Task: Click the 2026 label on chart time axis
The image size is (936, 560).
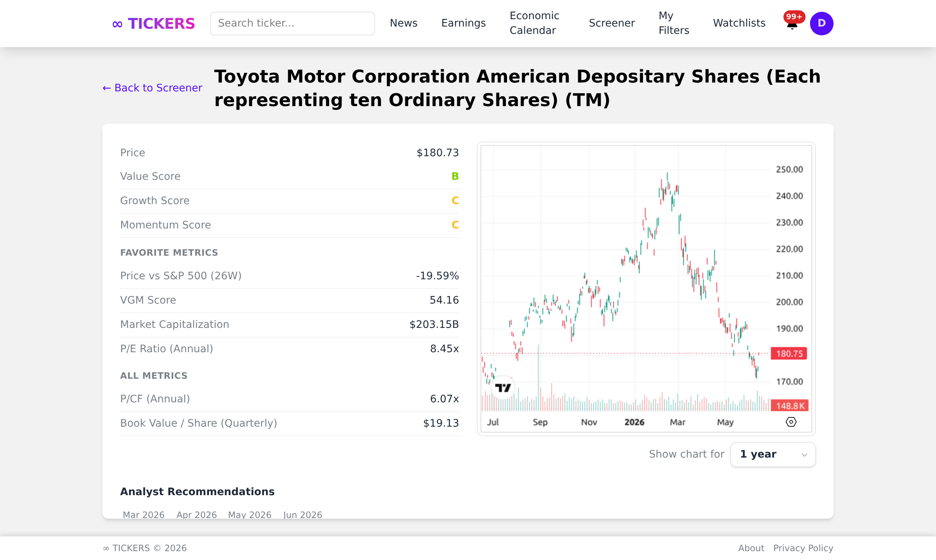Action: 634,422
